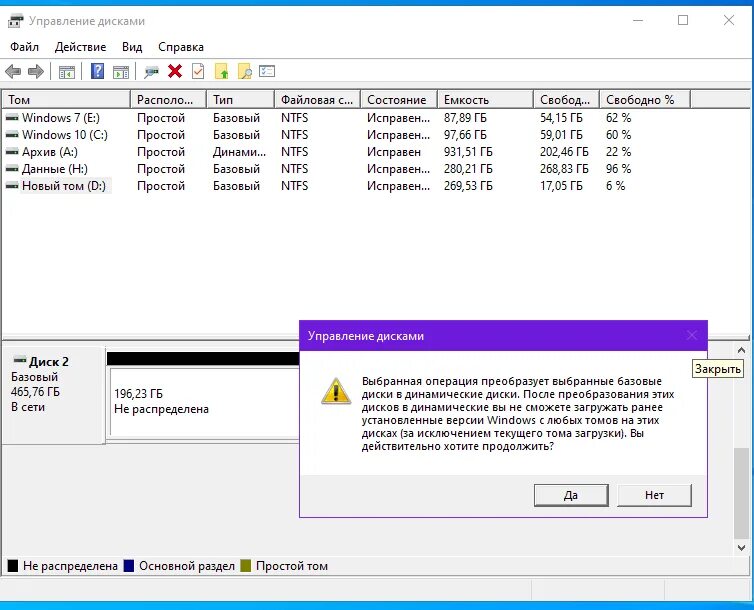Cancel conversion with the Нет button

(x=654, y=495)
